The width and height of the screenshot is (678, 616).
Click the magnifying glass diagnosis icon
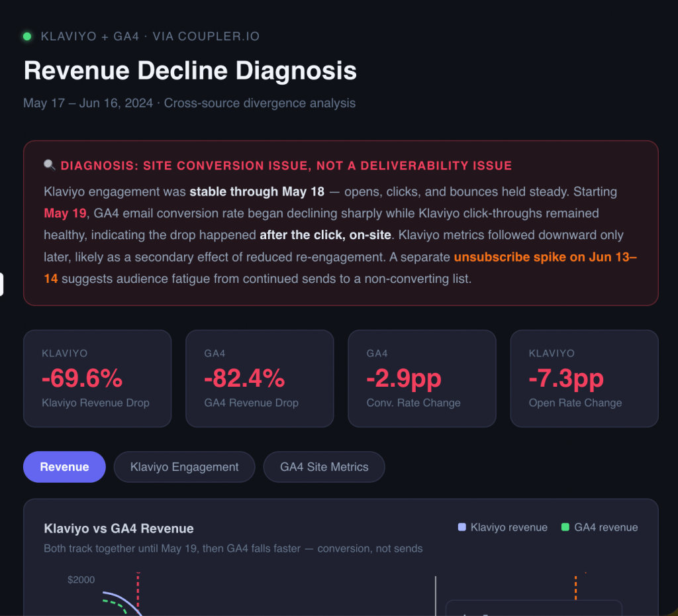[x=50, y=165]
